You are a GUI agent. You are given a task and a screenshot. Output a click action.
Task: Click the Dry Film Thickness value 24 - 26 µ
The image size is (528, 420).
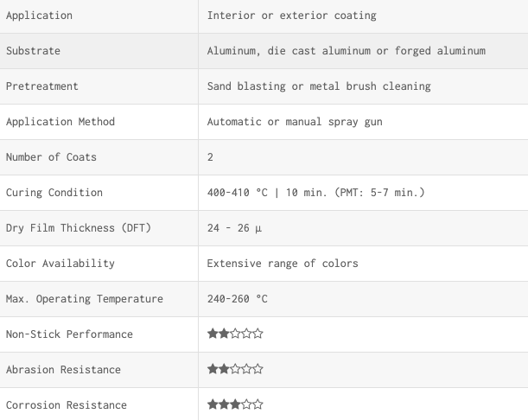tap(234, 228)
